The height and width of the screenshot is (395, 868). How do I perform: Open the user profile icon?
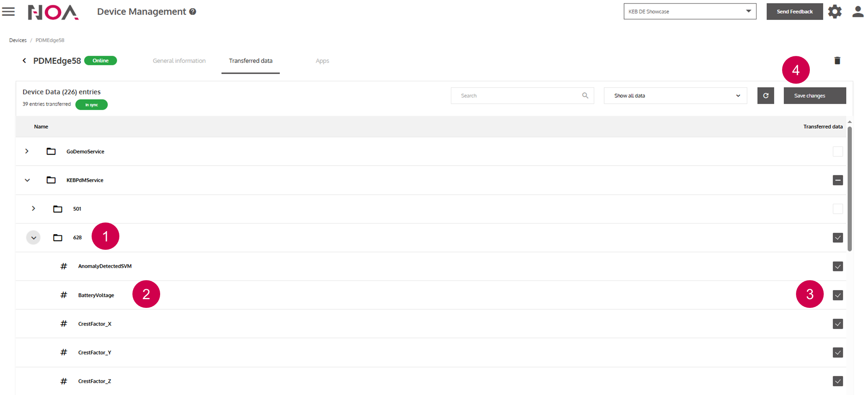click(858, 12)
